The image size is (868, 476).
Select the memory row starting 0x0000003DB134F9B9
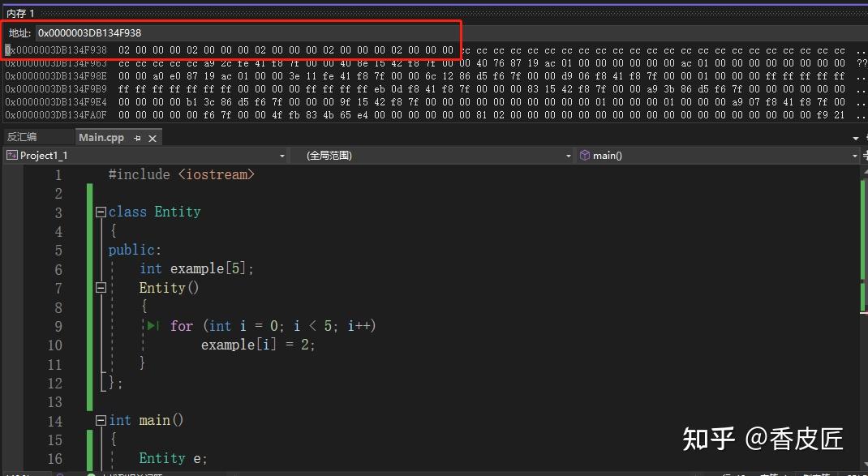(55, 89)
